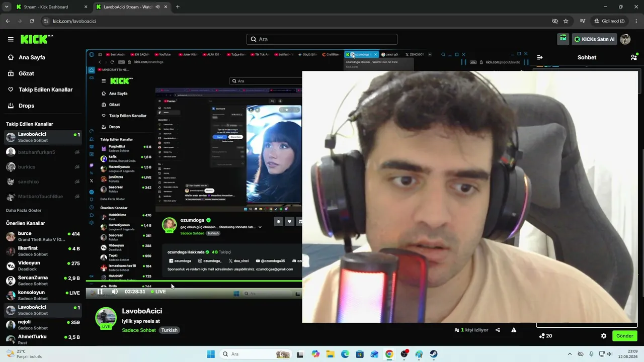This screenshot has width=644, height=362.
Task: Open the KICKs points balance of 20
Action: [545, 336]
